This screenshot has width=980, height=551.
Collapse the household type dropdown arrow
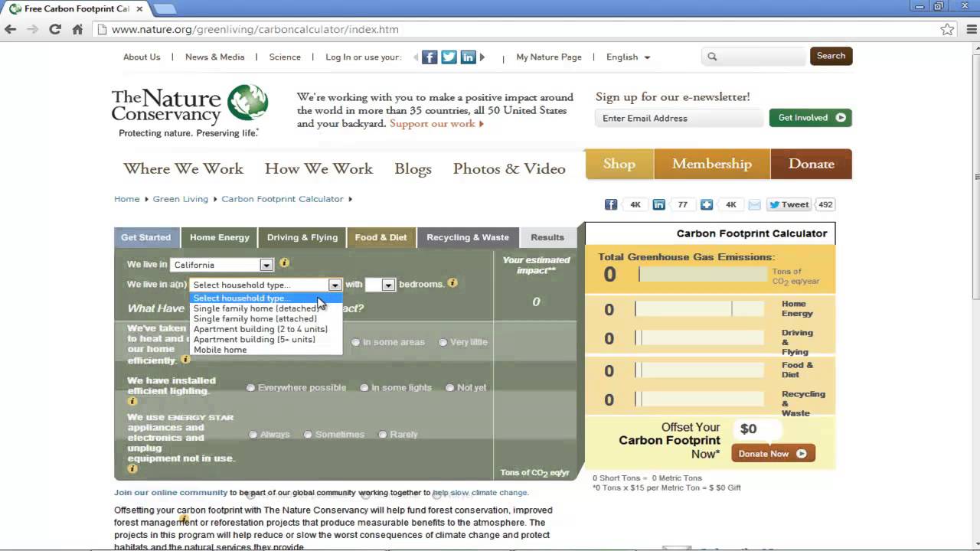pyautogui.click(x=335, y=285)
